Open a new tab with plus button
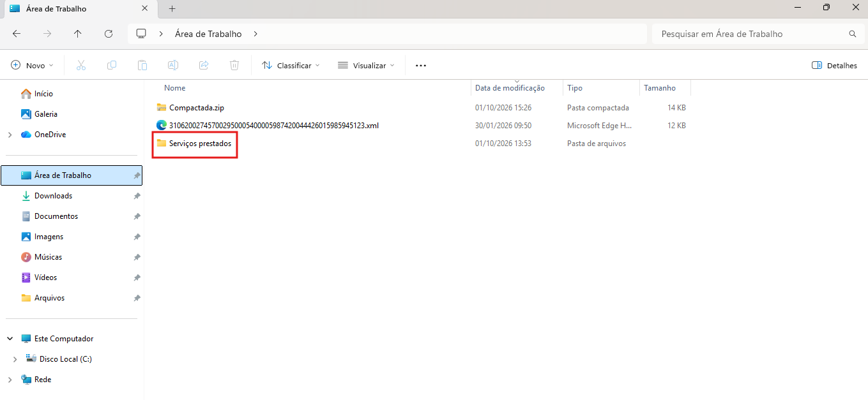Viewport: 868px width, 400px height. coord(172,8)
